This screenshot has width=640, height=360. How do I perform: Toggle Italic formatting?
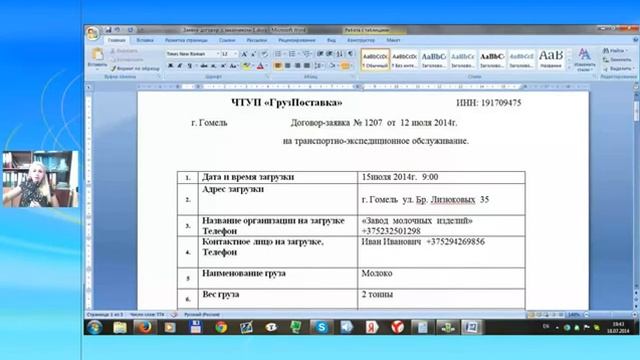point(180,66)
